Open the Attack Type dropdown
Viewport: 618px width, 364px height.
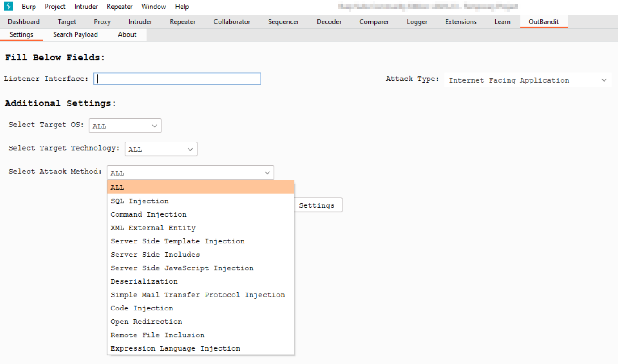coord(528,80)
